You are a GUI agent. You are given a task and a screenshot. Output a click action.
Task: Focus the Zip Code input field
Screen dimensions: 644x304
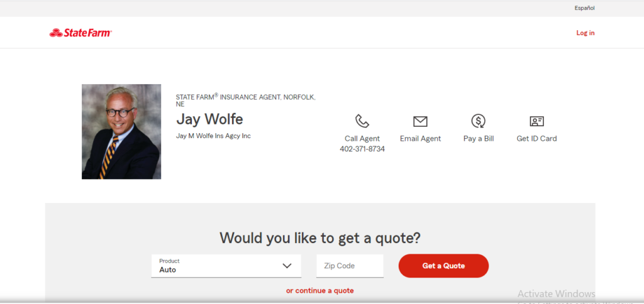coord(350,266)
